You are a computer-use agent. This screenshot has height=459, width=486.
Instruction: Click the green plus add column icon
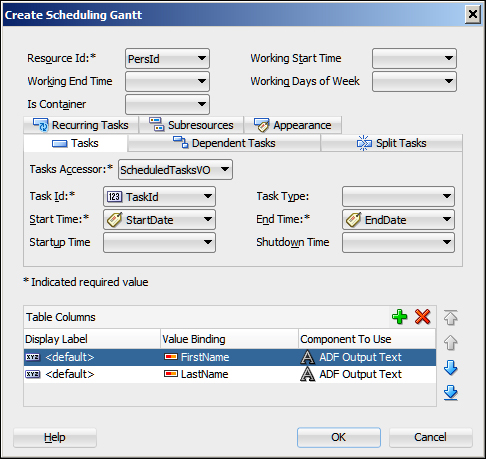[x=399, y=317]
